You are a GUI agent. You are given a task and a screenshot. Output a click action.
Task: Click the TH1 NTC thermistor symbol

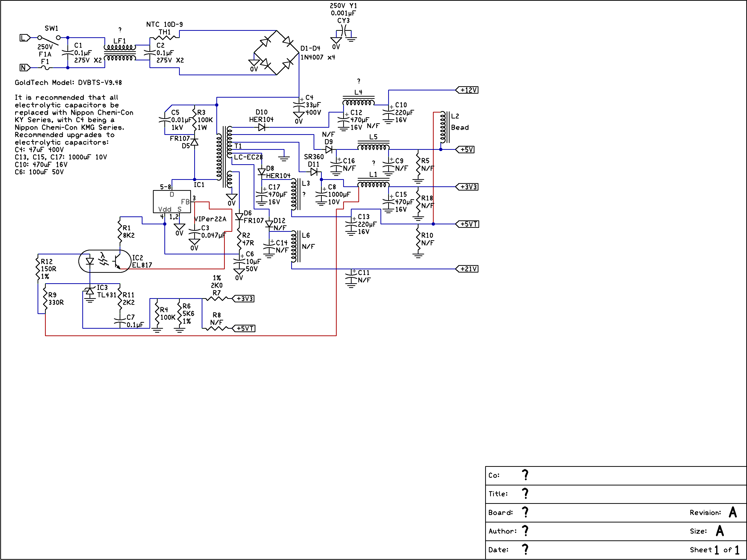click(x=164, y=38)
